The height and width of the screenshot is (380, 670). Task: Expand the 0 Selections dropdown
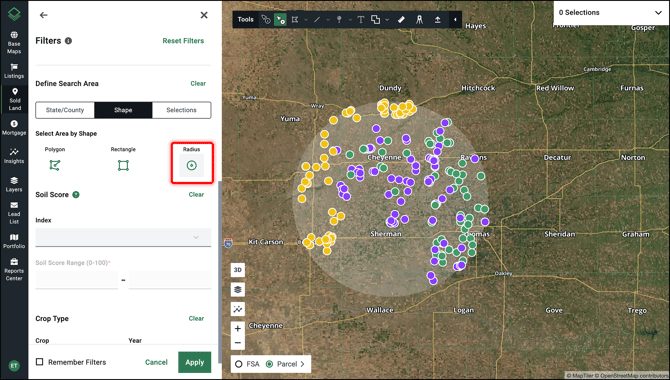click(x=611, y=13)
